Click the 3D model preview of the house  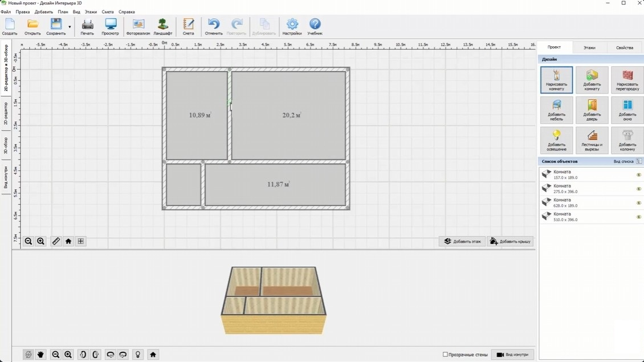pyautogui.click(x=274, y=300)
